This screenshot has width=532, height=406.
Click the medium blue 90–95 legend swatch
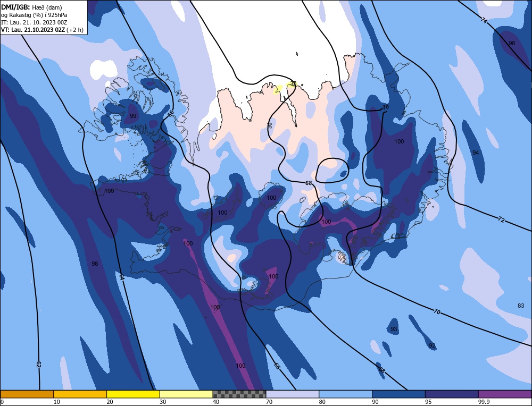pyautogui.click(x=398, y=394)
